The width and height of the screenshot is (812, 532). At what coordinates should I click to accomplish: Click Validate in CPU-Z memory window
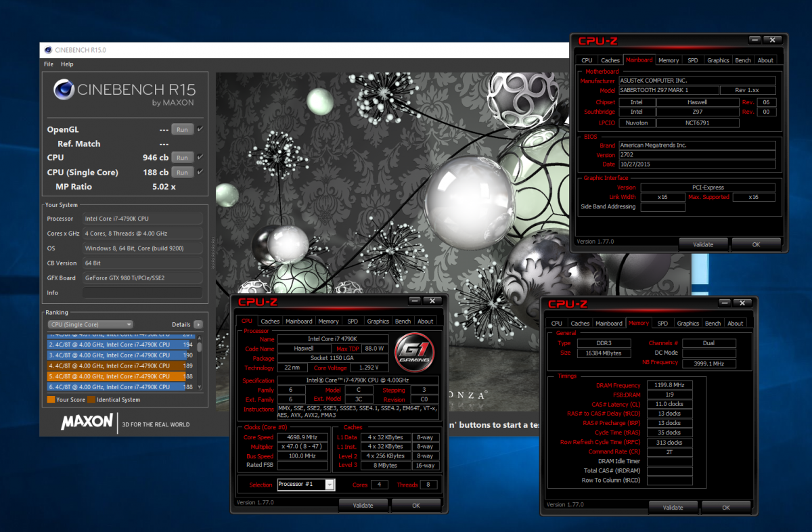[x=673, y=508]
